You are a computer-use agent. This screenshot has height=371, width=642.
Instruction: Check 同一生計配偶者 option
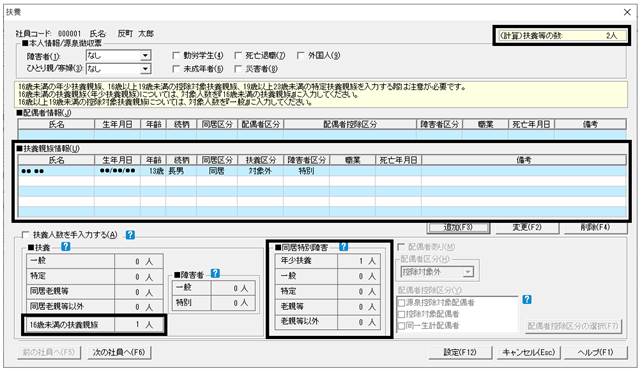pos(402,326)
